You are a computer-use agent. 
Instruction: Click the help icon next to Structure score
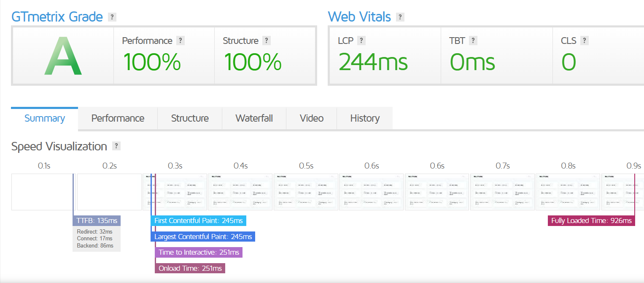[x=266, y=41]
